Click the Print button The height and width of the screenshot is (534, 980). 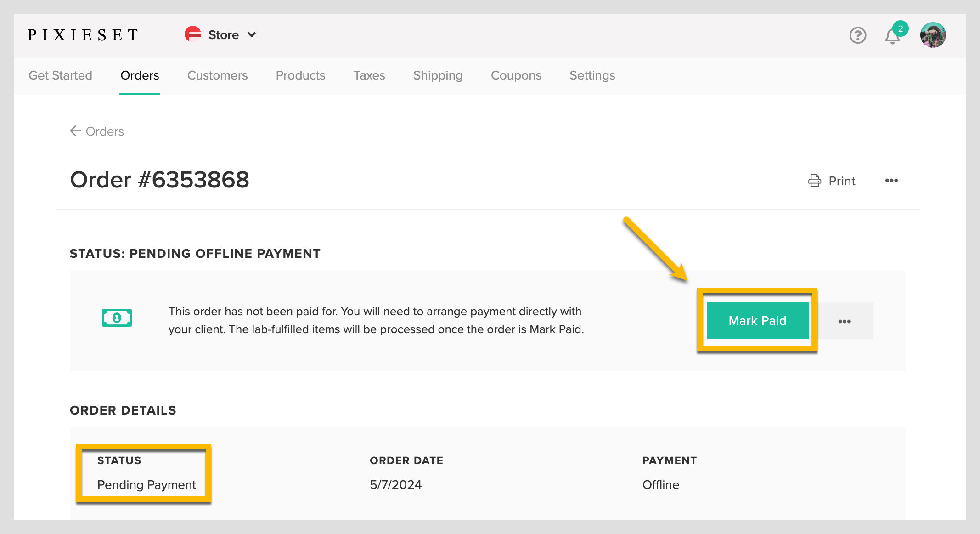pos(841,181)
